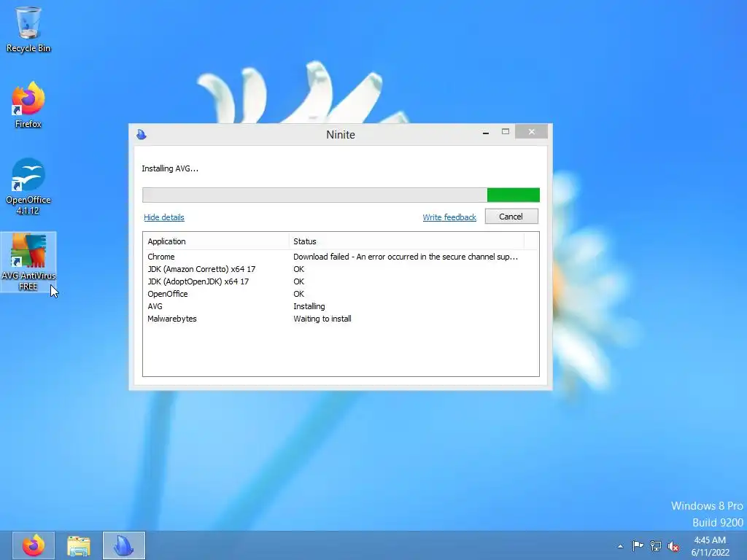
Task: Click the Status column header
Action: pyautogui.click(x=406, y=241)
